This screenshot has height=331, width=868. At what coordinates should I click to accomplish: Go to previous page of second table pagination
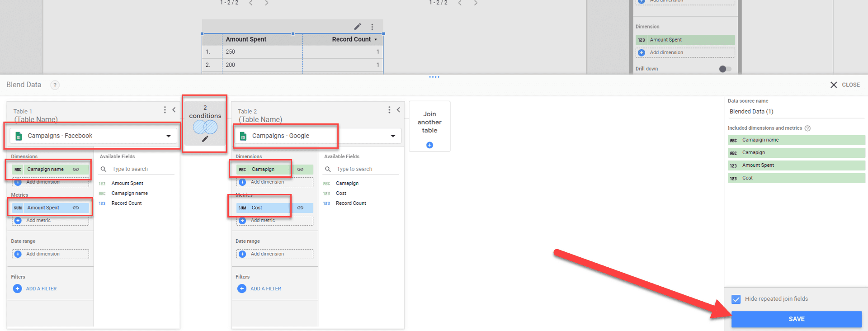[460, 3]
